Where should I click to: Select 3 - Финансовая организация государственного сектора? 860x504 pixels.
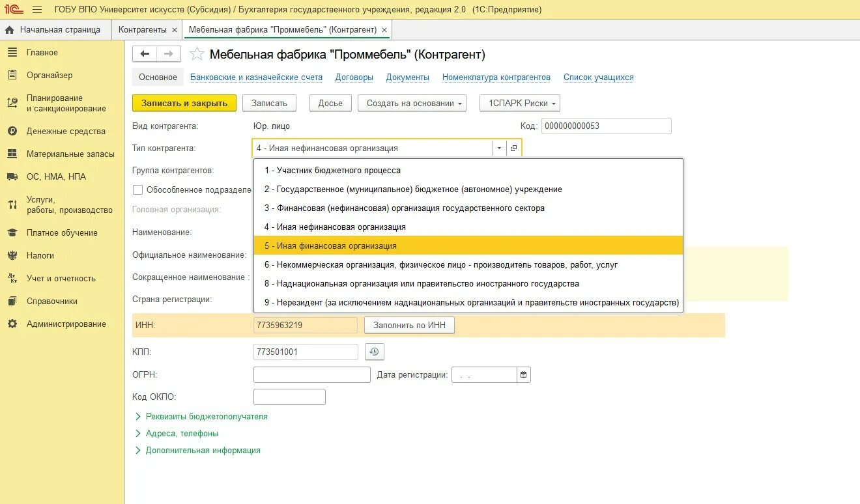pyautogui.click(x=468, y=208)
